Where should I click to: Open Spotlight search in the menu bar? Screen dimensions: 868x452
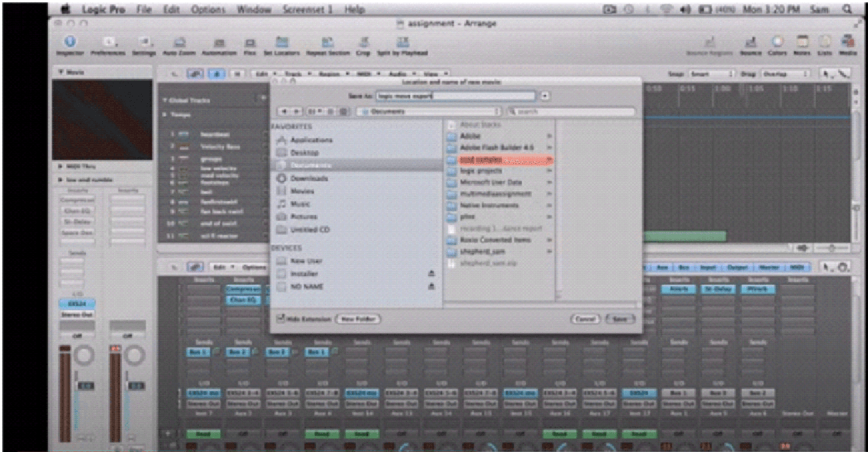point(846,9)
